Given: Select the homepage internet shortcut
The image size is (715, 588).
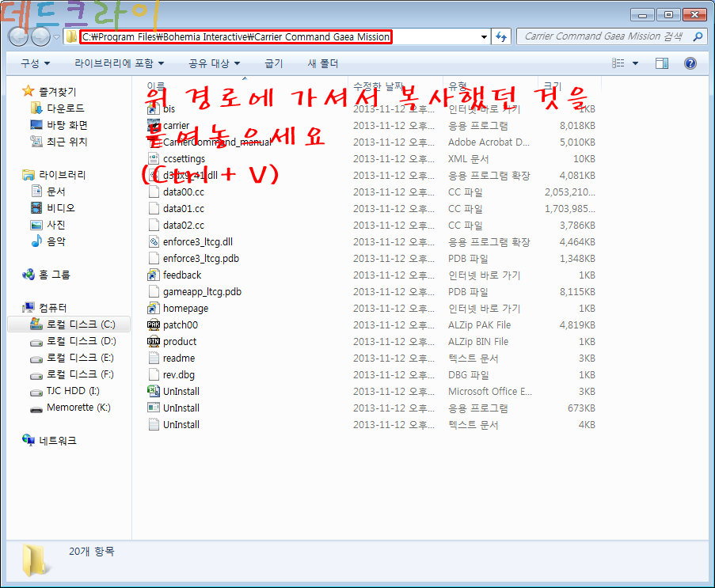Looking at the screenshot, I should click(x=185, y=308).
